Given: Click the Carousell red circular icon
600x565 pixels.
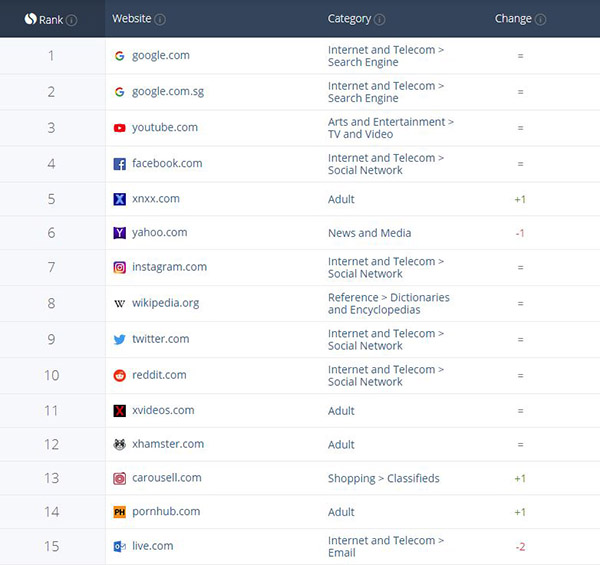Looking at the screenshot, I should (x=119, y=478).
